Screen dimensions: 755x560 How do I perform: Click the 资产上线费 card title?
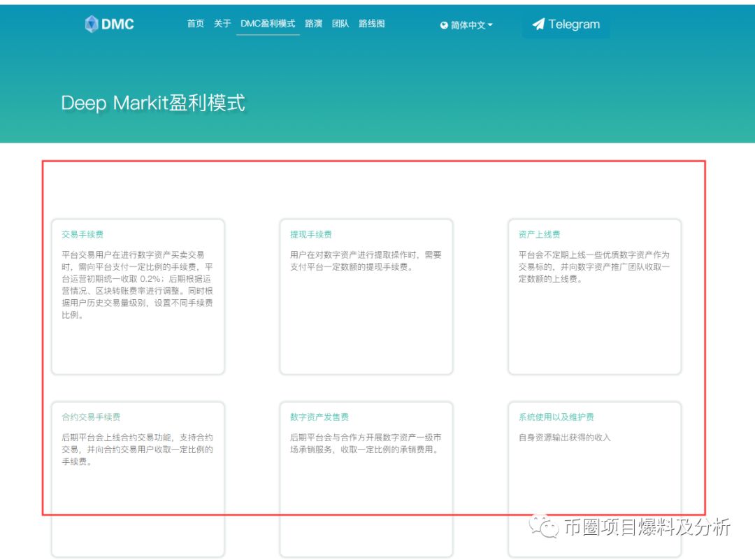[539, 234]
